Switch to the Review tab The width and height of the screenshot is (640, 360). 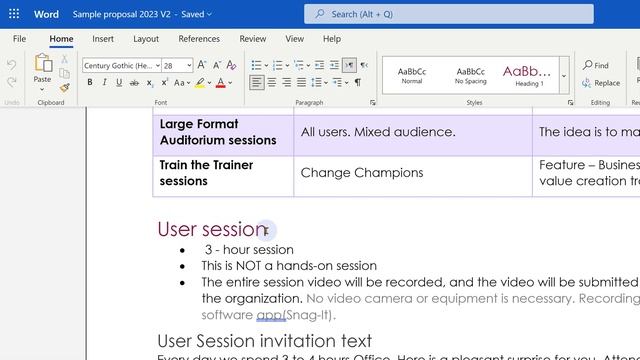click(x=253, y=39)
